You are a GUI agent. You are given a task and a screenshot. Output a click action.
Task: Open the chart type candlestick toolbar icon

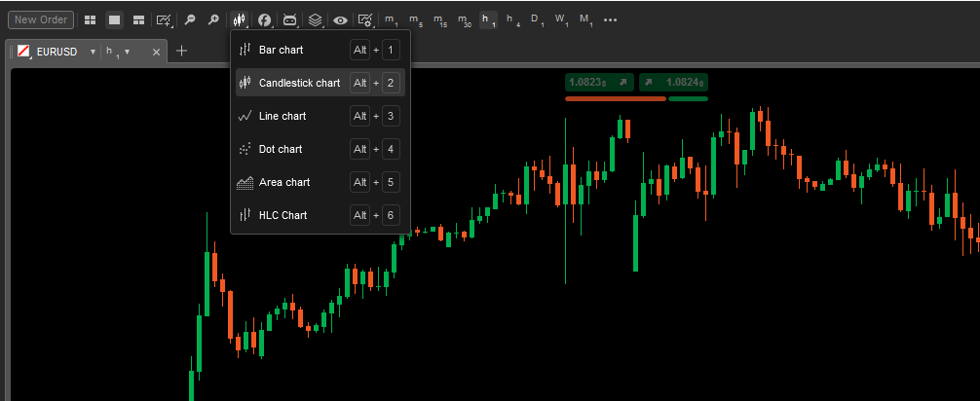click(x=240, y=19)
